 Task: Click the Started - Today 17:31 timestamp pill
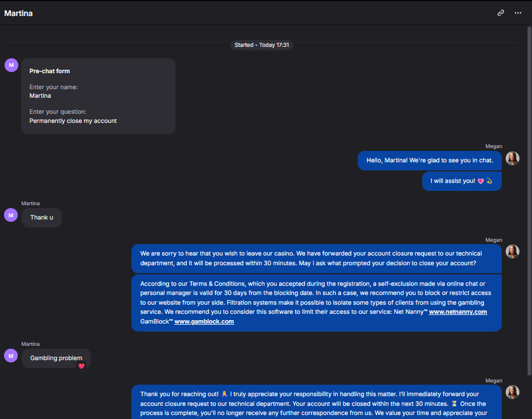(x=262, y=45)
